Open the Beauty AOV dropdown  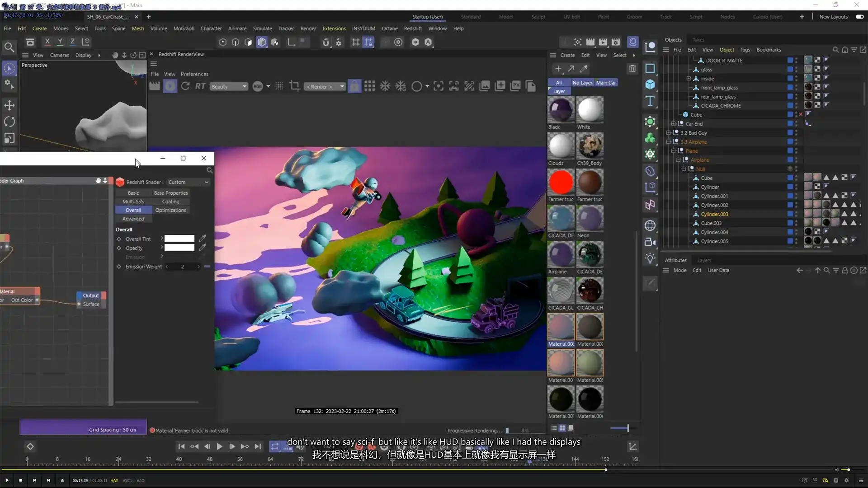(229, 86)
